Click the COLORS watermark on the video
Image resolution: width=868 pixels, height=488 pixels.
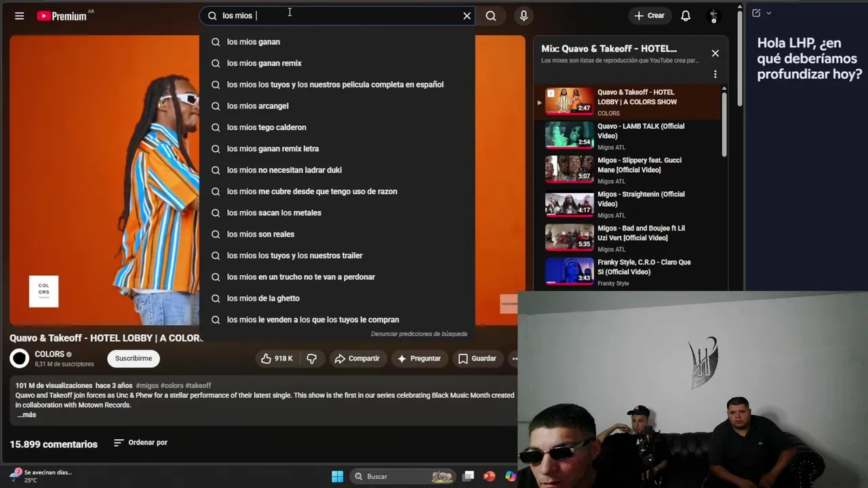pos(44,291)
